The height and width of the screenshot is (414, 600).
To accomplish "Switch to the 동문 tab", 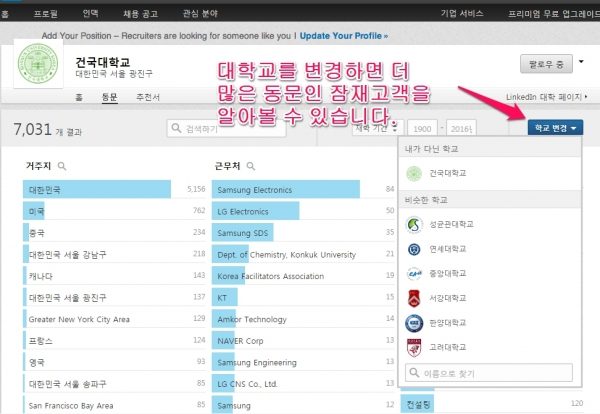I will [x=109, y=97].
